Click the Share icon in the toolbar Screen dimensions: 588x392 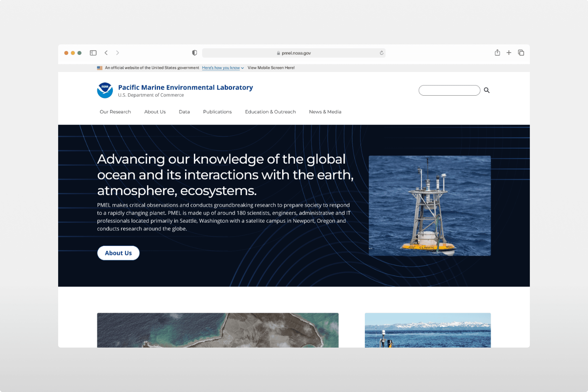click(x=497, y=52)
